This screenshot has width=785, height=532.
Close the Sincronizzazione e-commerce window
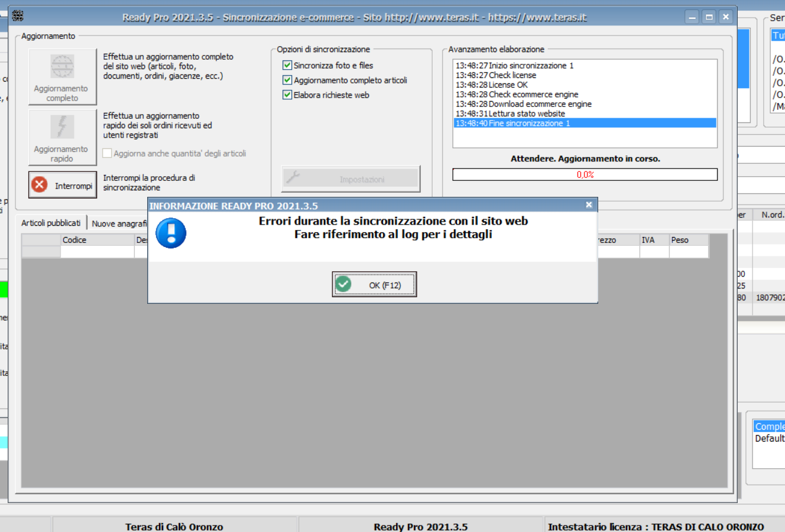[726, 17]
